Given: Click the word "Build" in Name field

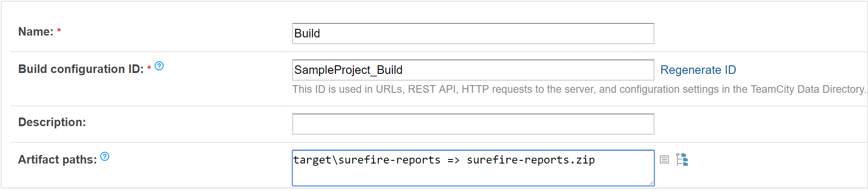Looking at the screenshot, I should point(307,34).
